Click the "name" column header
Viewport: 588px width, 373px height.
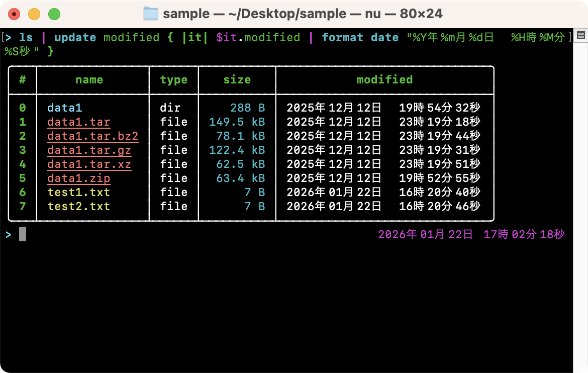89,80
